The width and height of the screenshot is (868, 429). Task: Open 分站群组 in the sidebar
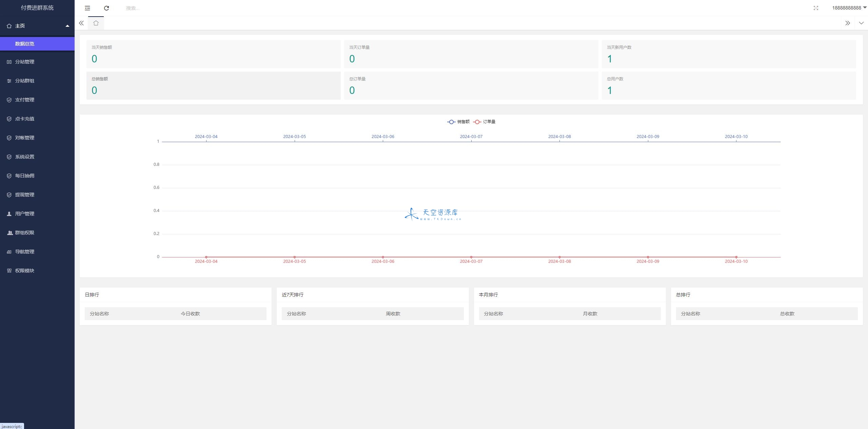click(x=37, y=81)
